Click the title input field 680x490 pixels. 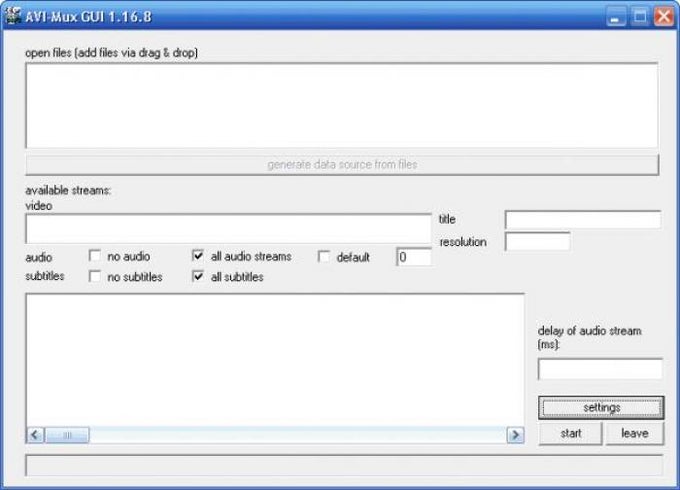tap(583, 219)
